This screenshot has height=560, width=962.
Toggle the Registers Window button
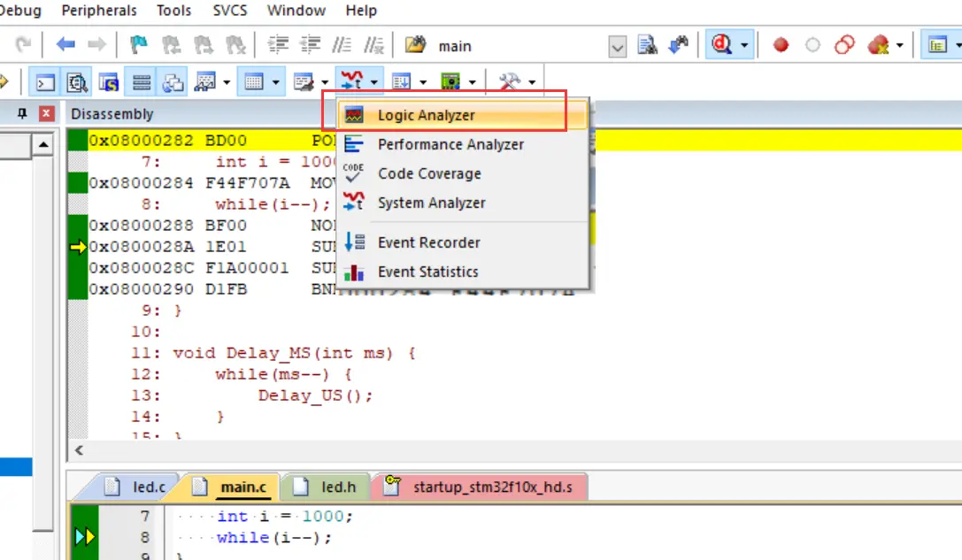tap(141, 82)
